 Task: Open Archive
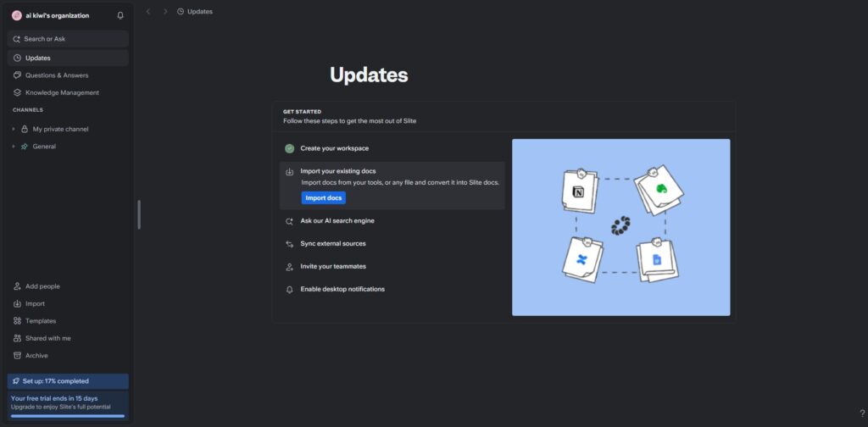[36, 356]
